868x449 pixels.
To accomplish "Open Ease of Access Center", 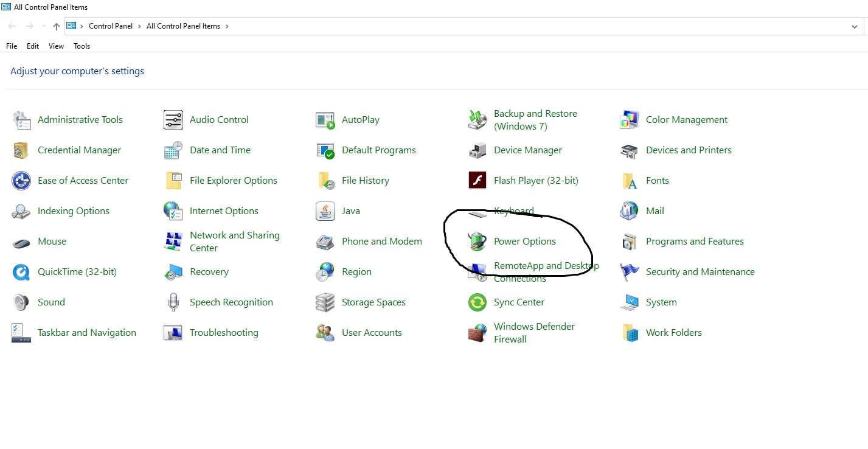I will [83, 180].
